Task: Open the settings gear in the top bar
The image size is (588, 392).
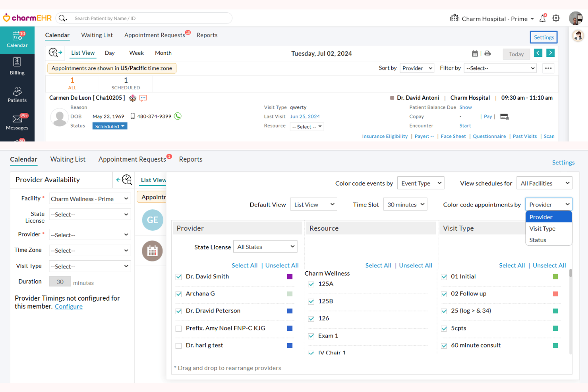Action: pyautogui.click(x=556, y=18)
